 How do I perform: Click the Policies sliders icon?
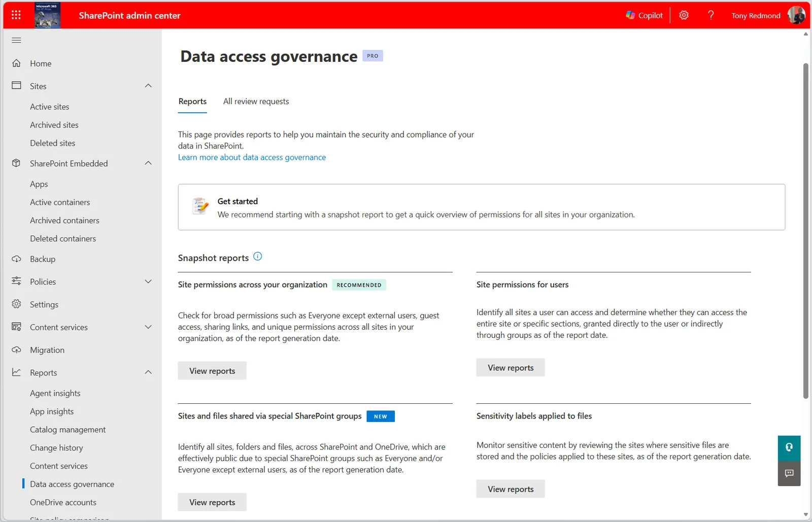pos(16,281)
